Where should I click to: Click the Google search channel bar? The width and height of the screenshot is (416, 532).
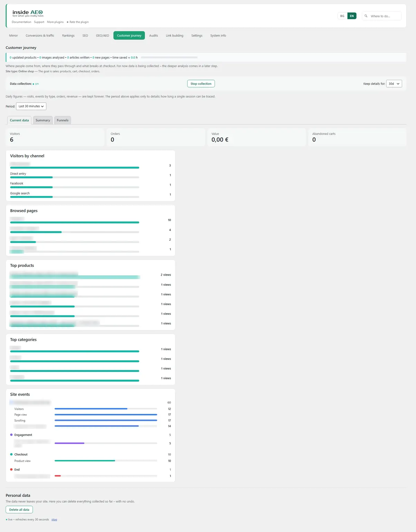pyautogui.click(x=75, y=197)
